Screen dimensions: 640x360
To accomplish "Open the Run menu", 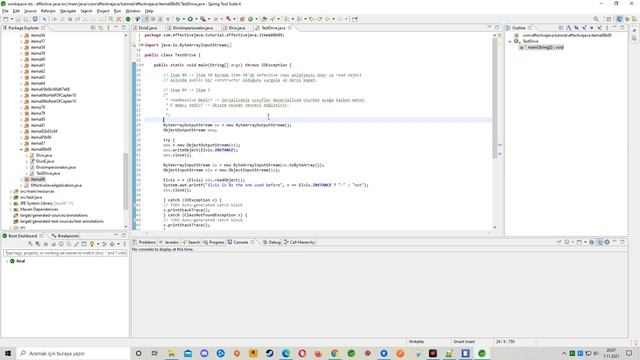I will [117, 11].
